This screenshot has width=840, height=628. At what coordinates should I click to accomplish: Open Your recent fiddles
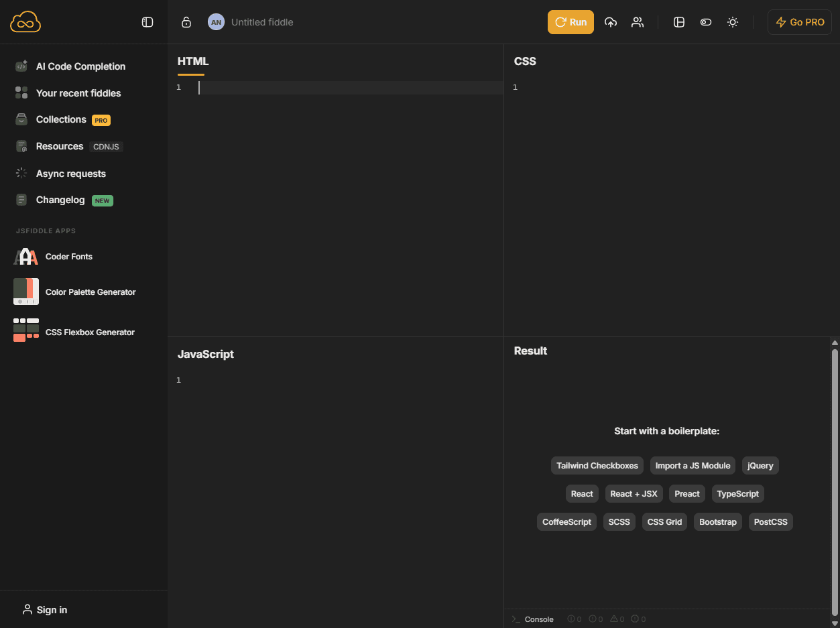[78, 93]
